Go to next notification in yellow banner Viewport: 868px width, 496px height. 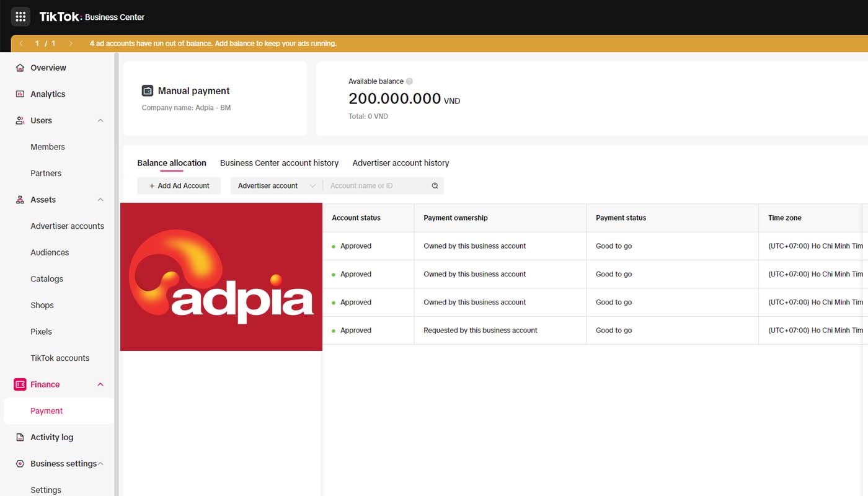[x=71, y=43]
